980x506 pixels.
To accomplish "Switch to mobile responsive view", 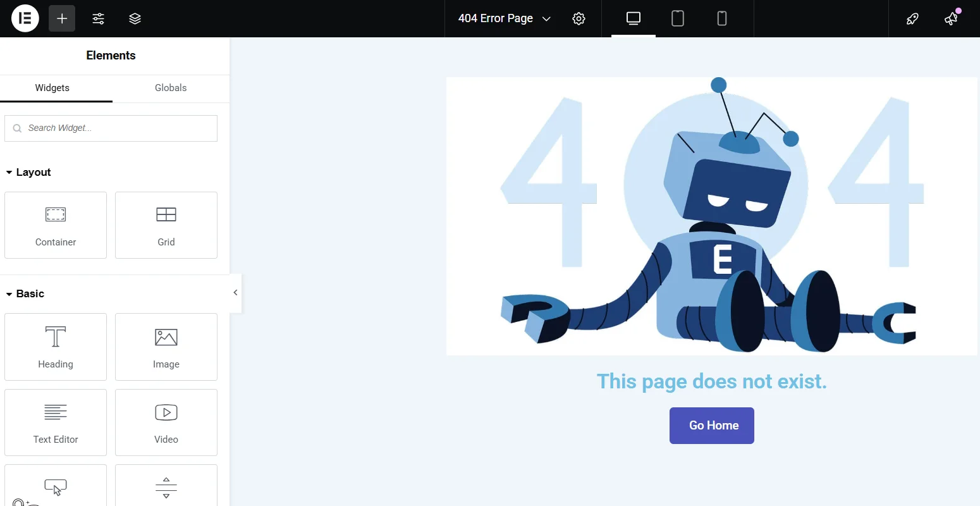I will (722, 18).
